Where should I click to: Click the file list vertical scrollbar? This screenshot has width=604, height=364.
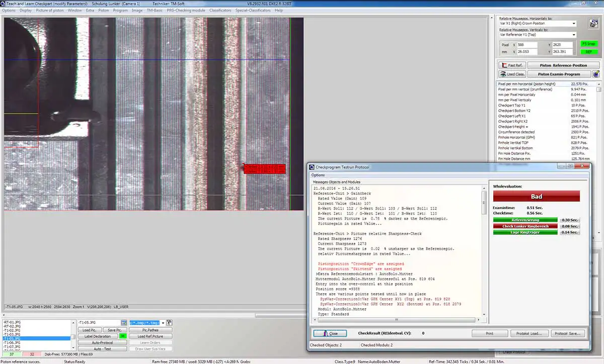[x=73, y=335]
